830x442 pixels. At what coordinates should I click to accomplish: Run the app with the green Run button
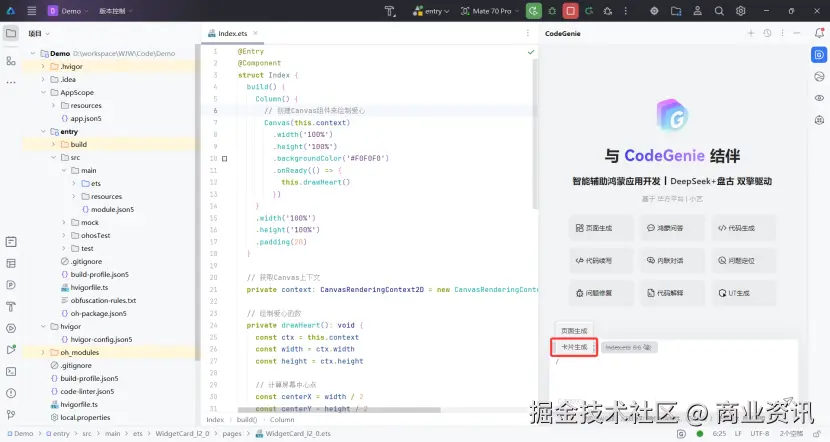(534, 11)
